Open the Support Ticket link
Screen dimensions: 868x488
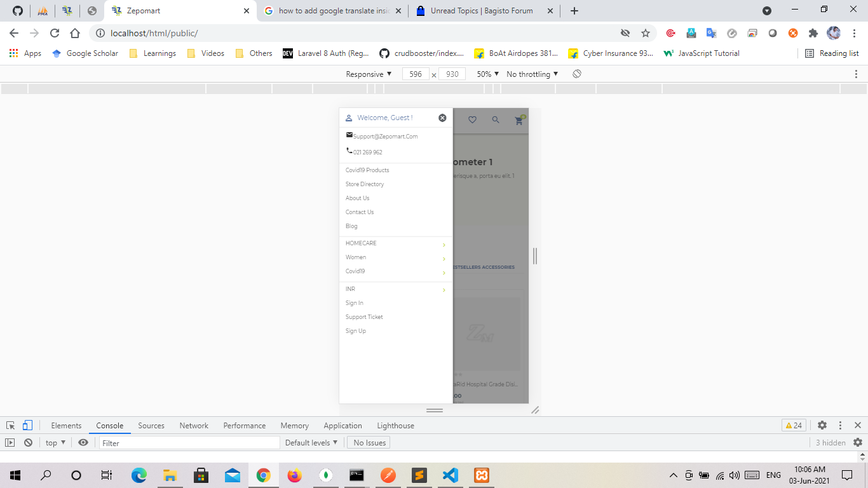[364, 317]
